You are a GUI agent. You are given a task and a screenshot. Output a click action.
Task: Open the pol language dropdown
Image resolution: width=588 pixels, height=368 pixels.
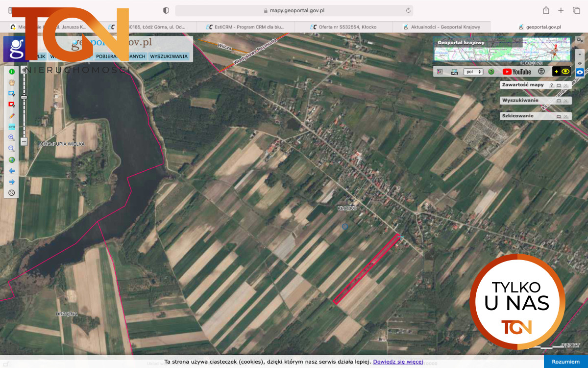click(473, 72)
